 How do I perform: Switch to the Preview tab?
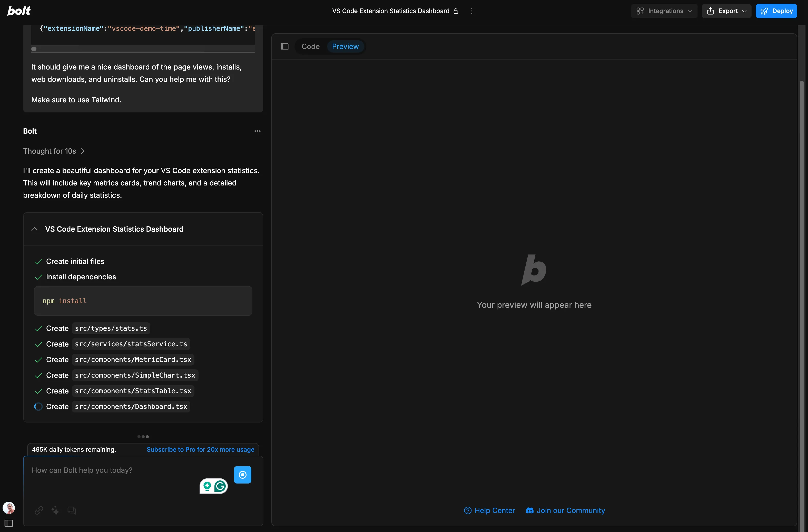[x=345, y=46]
